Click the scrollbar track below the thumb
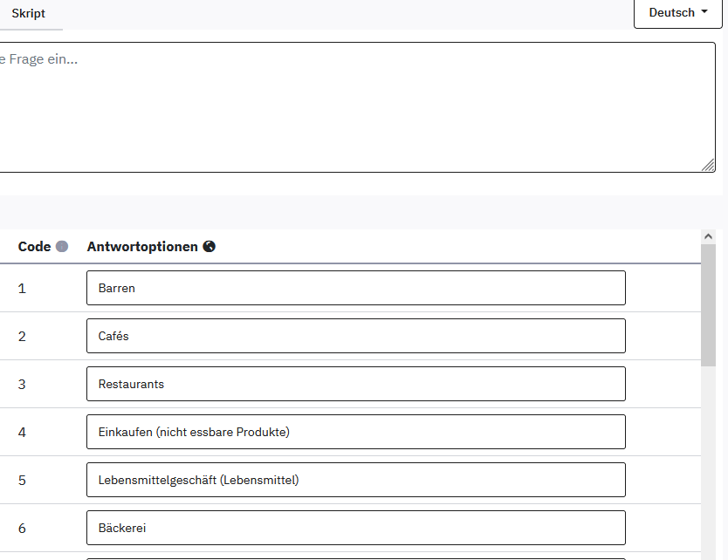Viewport: 728px width, 560px height. [x=708, y=462]
